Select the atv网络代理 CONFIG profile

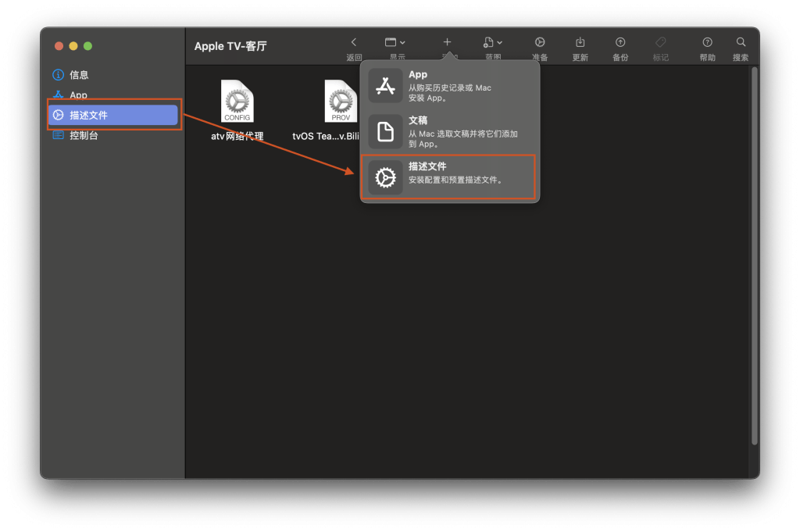click(237, 101)
